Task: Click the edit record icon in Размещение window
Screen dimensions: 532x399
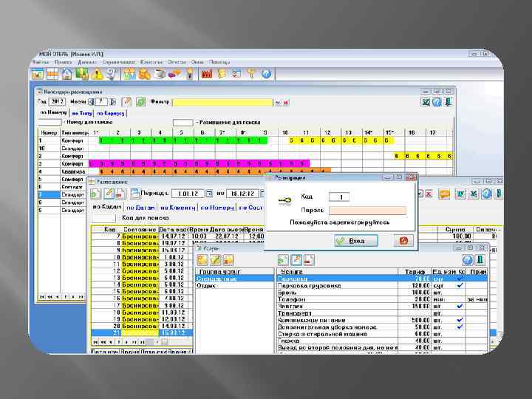Action: click(109, 194)
